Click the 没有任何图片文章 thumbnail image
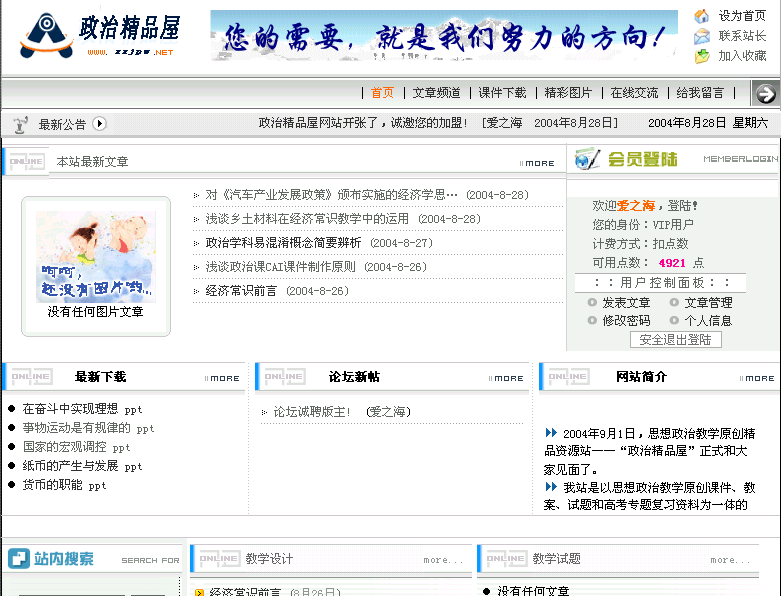 click(96, 257)
